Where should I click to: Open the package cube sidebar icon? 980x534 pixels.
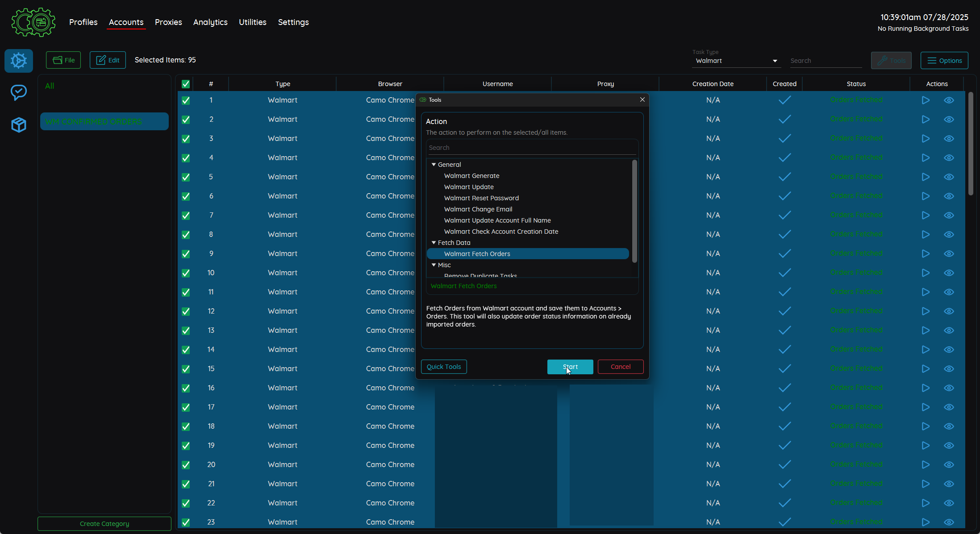point(19,125)
